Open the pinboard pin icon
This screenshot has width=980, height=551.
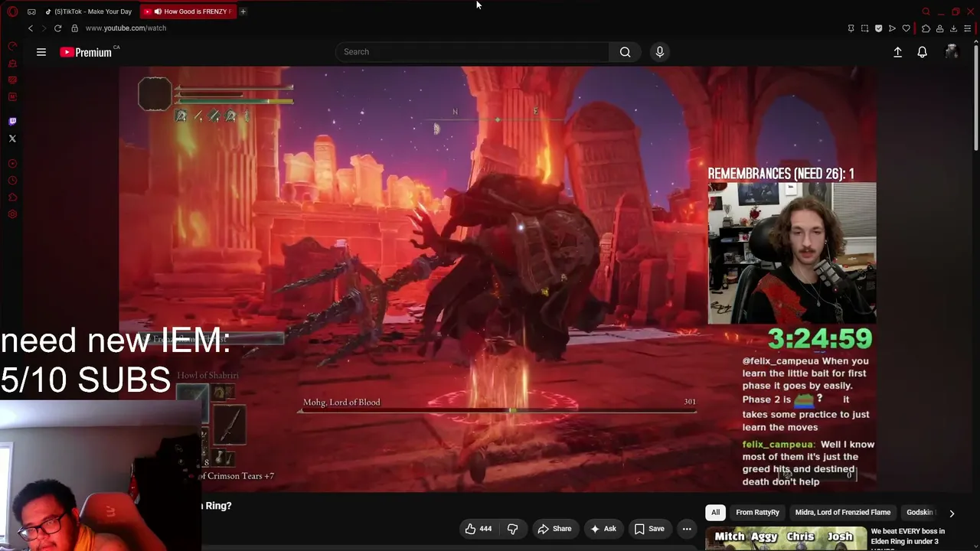[x=851, y=28]
